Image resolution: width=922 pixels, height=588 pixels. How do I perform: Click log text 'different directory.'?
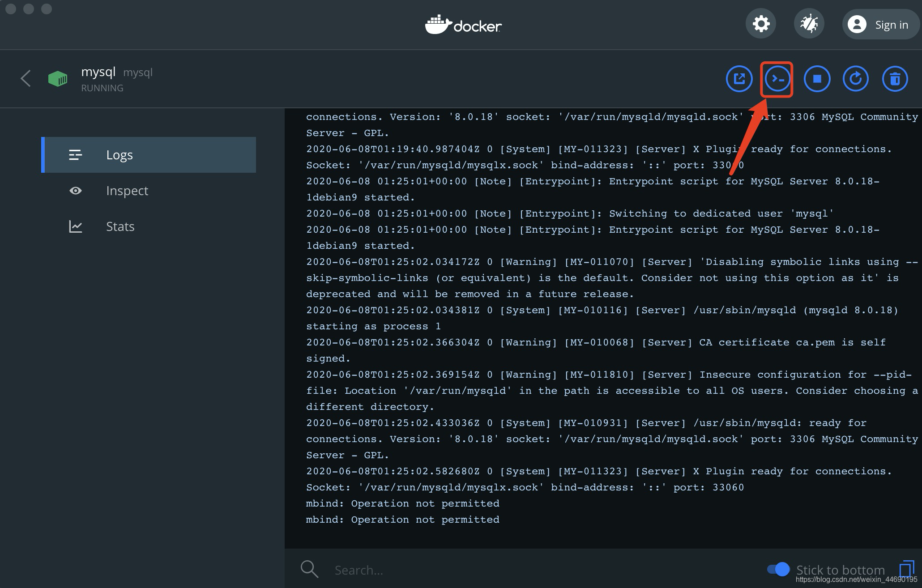point(370,407)
